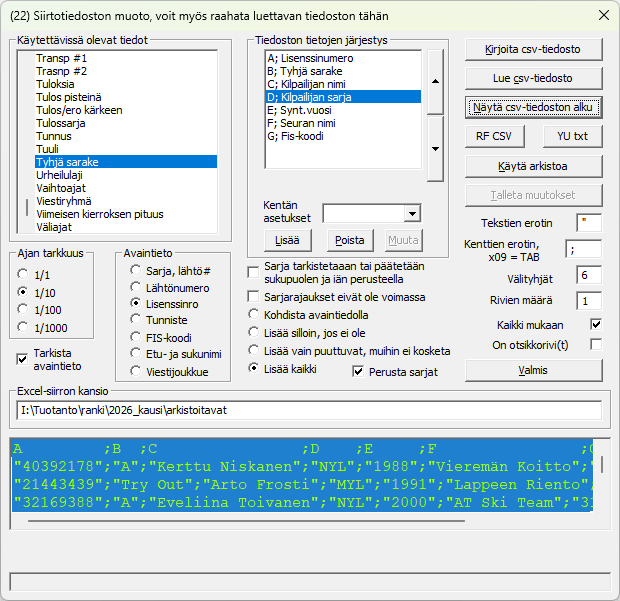Select Lisää vain puuttuvat radio option

[255, 351]
